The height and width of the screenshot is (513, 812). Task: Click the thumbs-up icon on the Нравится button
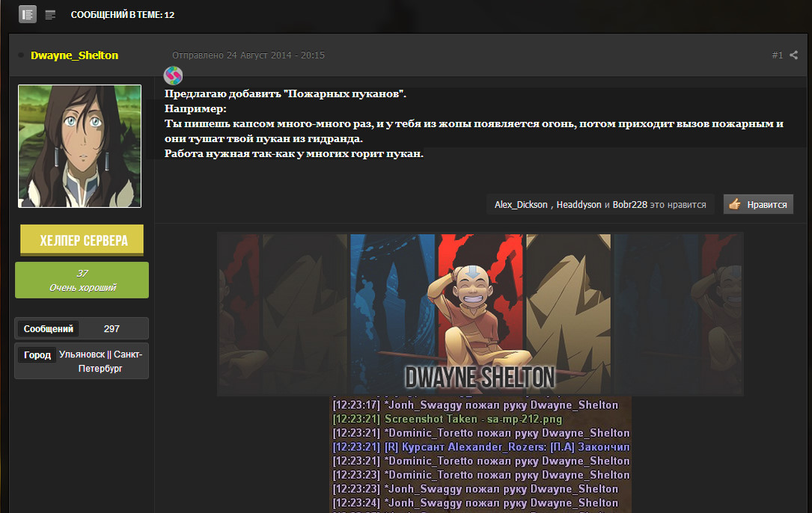[x=734, y=204]
